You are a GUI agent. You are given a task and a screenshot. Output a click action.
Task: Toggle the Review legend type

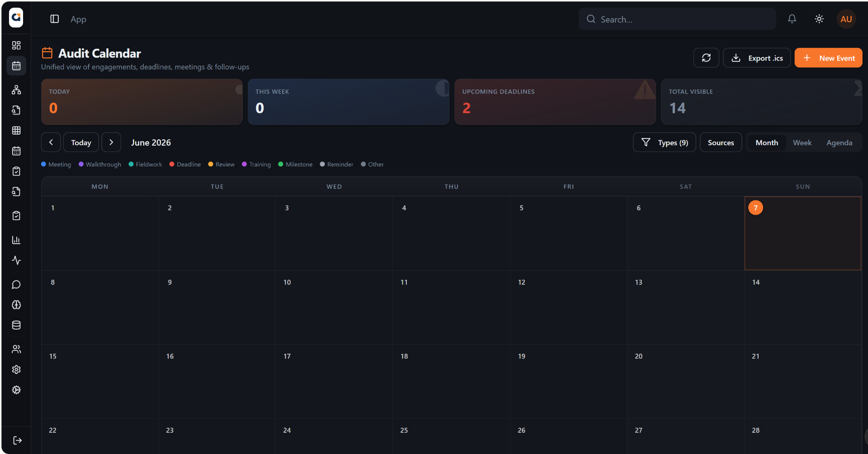click(221, 164)
